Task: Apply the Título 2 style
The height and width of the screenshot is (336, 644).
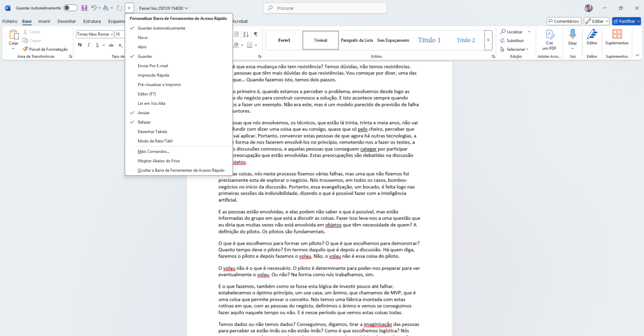Action: (466, 40)
